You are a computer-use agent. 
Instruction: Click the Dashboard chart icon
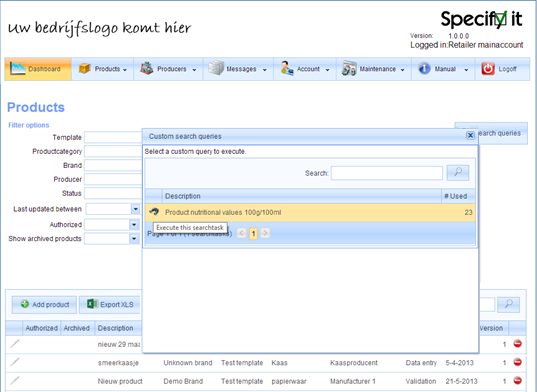point(17,68)
